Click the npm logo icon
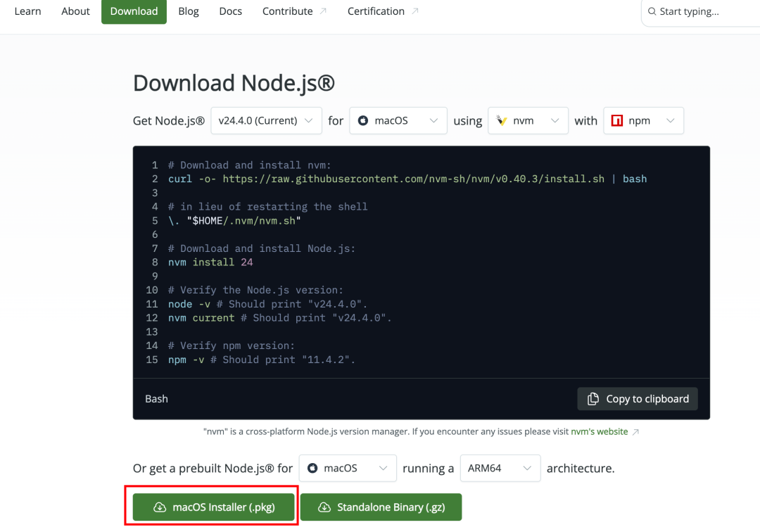The height and width of the screenshot is (532, 760). click(x=616, y=120)
